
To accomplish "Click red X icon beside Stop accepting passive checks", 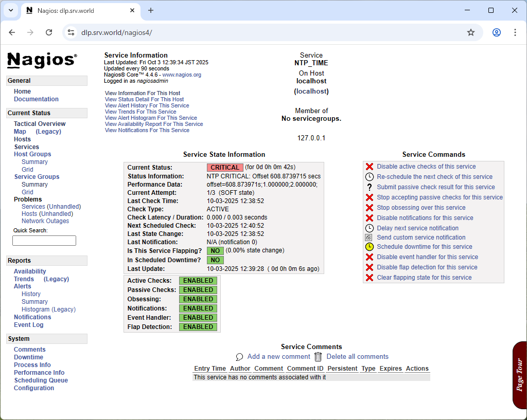I will [x=370, y=197].
